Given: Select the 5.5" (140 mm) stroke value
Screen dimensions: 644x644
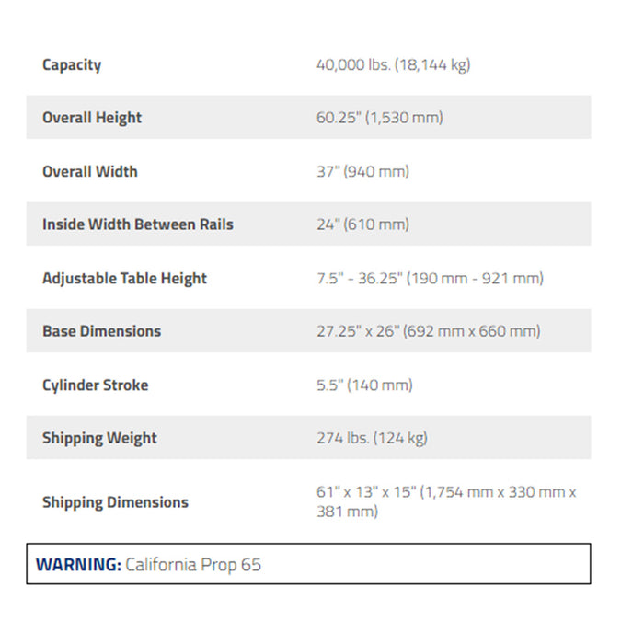Looking at the screenshot, I should coord(364,385).
